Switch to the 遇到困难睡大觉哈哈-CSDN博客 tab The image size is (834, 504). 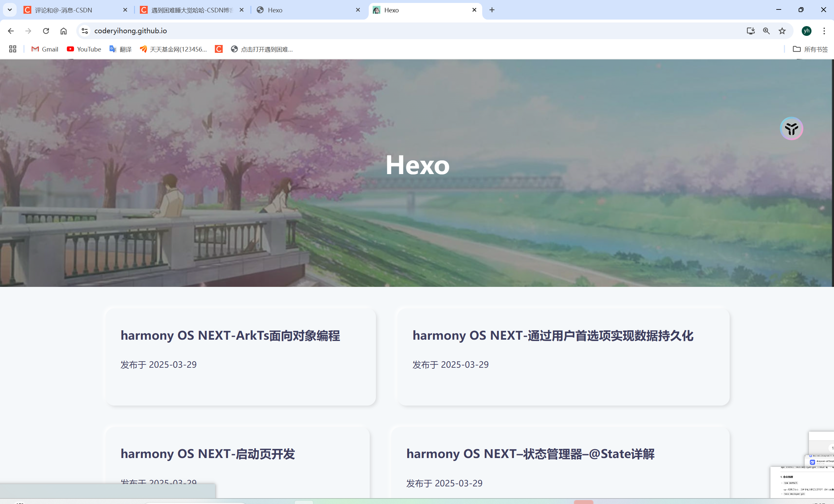tap(189, 10)
